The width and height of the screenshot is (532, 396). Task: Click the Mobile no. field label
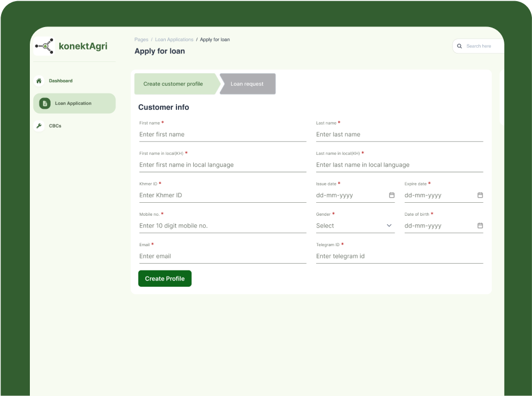[x=149, y=214]
